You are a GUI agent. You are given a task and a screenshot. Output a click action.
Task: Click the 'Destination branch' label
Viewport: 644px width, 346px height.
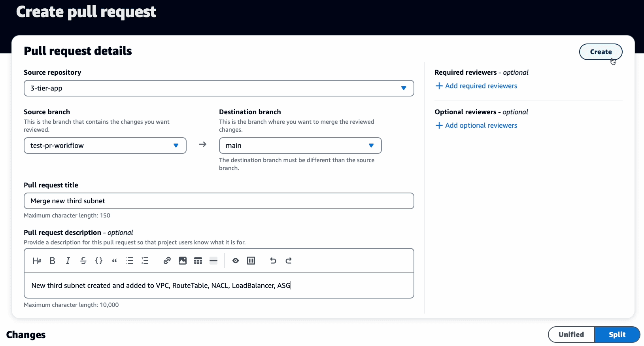(x=250, y=112)
